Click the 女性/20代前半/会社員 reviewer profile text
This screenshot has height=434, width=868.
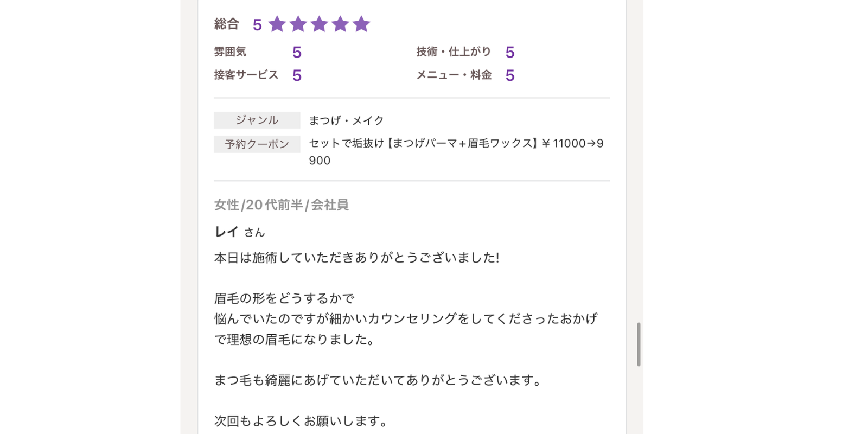[x=281, y=205]
